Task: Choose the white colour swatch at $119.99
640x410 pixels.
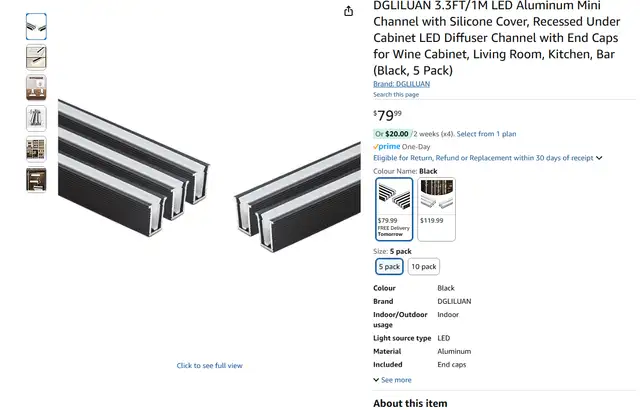Action: point(436,209)
